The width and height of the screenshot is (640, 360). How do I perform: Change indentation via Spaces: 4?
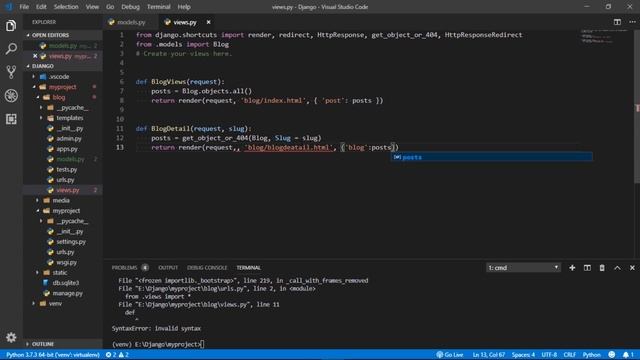(x=523, y=355)
